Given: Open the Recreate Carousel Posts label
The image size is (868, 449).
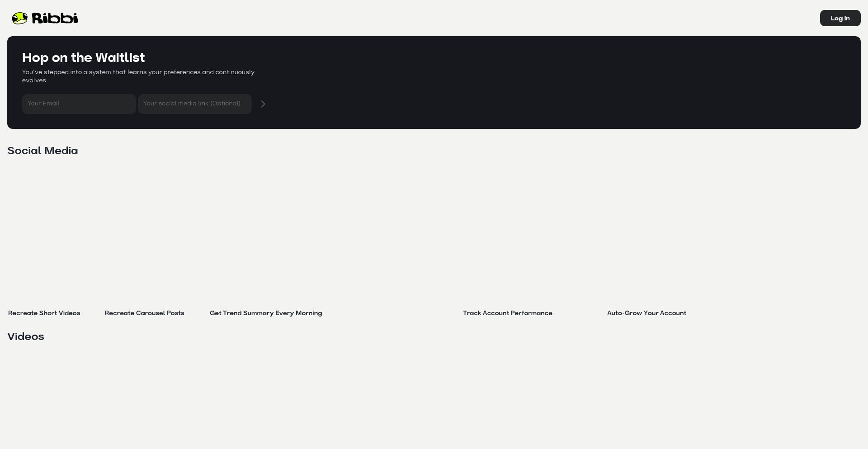Looking at the screenshot, I should click(144, 313).
